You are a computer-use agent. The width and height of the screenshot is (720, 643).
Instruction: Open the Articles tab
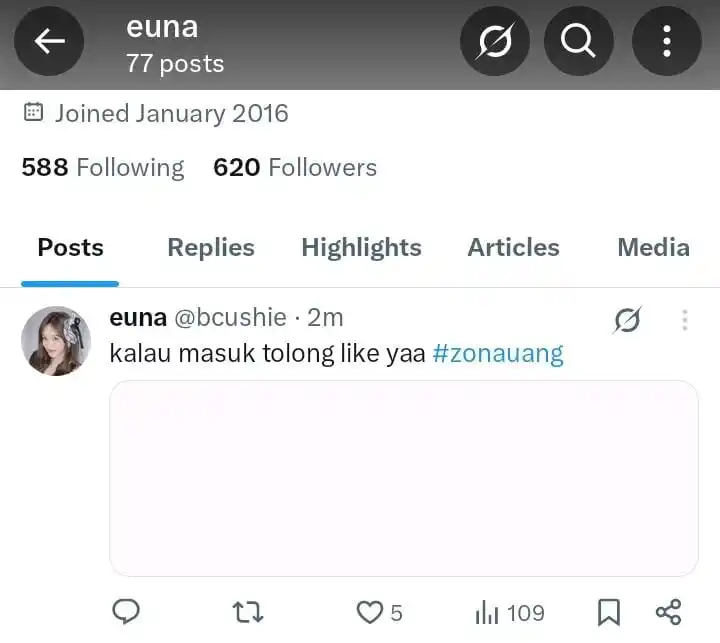coord(514,248)
